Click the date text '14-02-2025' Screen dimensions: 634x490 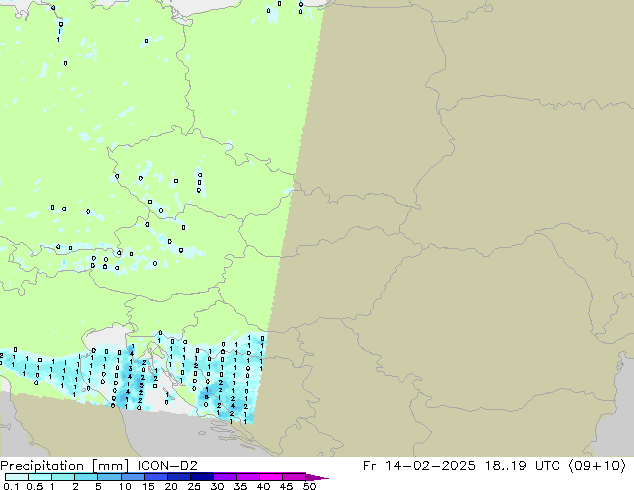430,466
